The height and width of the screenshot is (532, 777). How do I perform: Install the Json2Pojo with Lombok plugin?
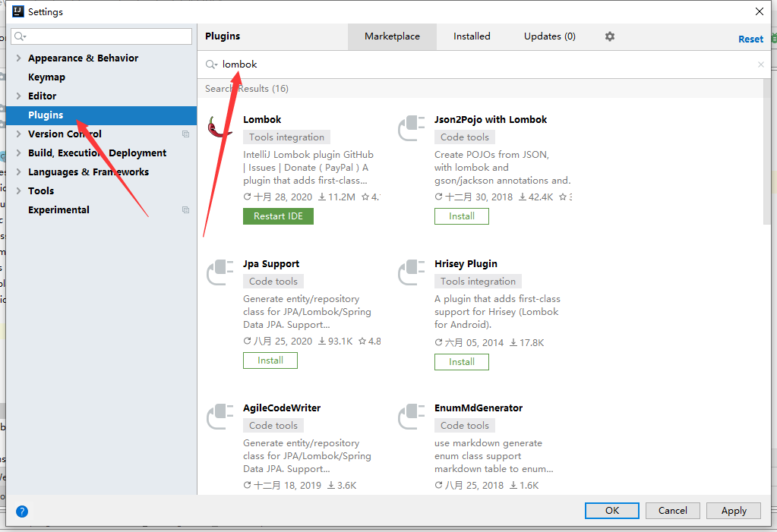point(461,216)
